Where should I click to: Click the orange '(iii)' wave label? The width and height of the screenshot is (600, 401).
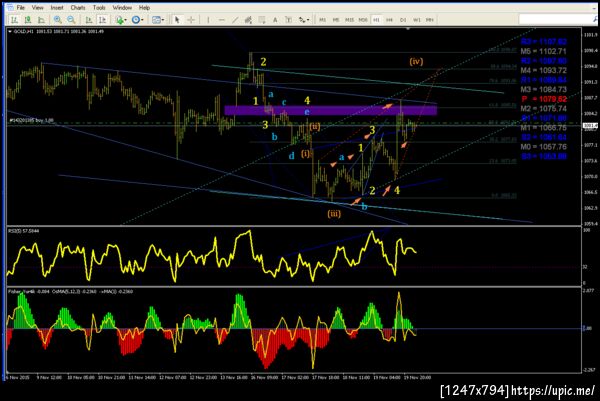tap(334, 214)
